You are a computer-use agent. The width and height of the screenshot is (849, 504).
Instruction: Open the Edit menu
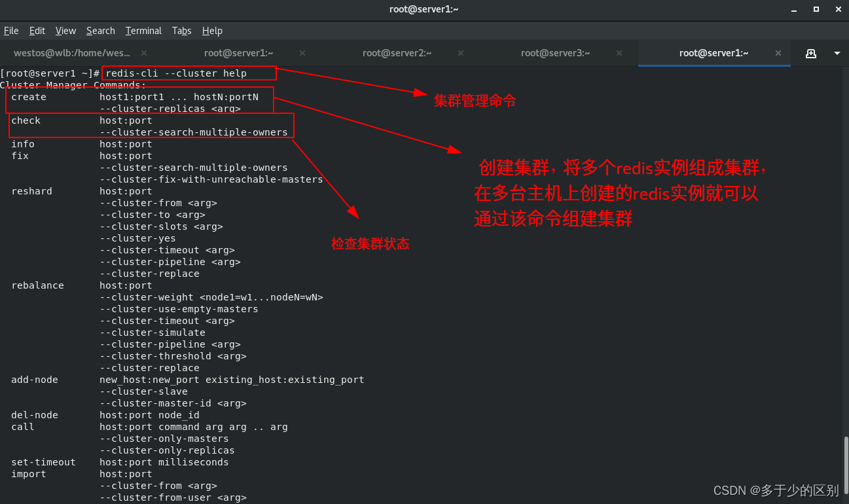37,31
